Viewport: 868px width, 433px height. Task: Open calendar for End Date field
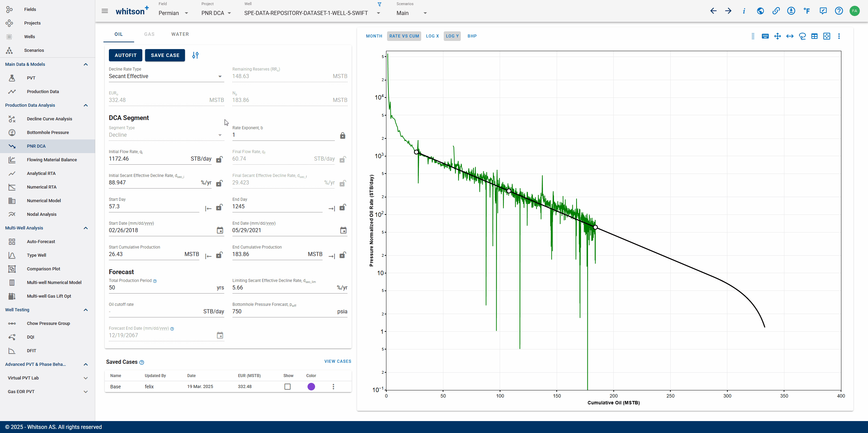343,230
